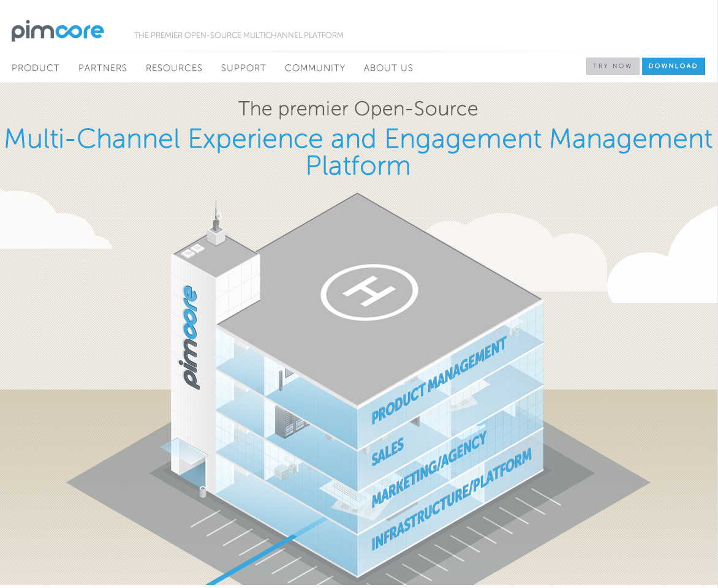Click the helipad H symbol on roof
The width and height of the screenshot is (718, 588).
point(369,292)
